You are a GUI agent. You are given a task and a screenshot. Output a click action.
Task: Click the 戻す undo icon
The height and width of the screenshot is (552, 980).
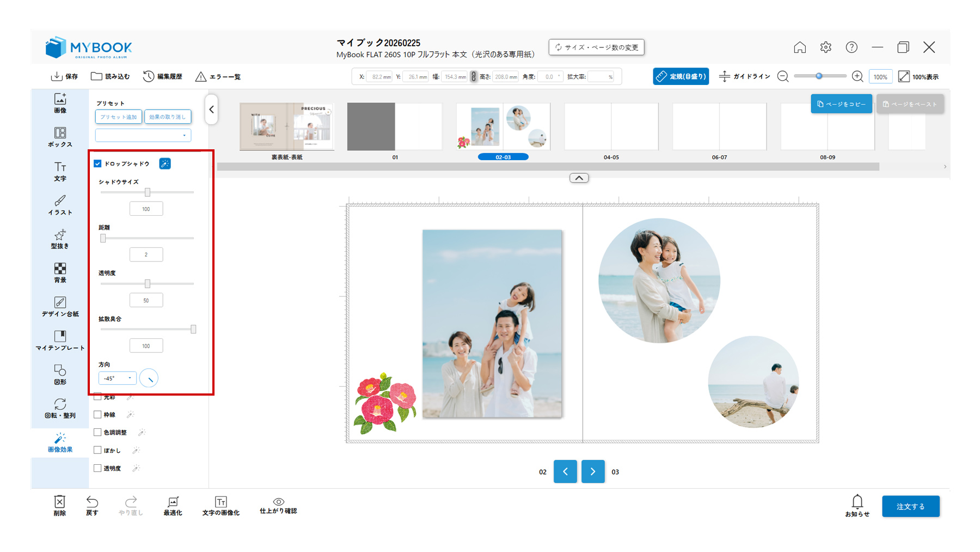click(x=92, y=506)
